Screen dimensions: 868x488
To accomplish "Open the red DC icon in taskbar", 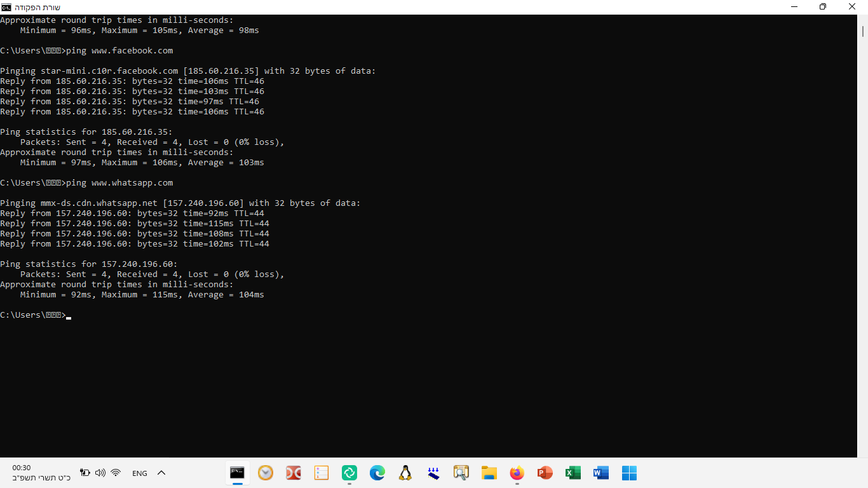I will (294, 473).
